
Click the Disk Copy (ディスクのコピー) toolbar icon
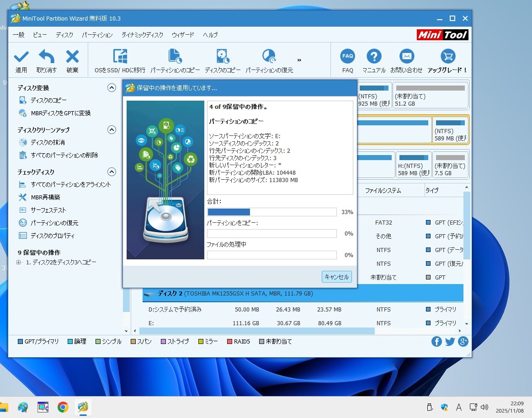(223, 57)
